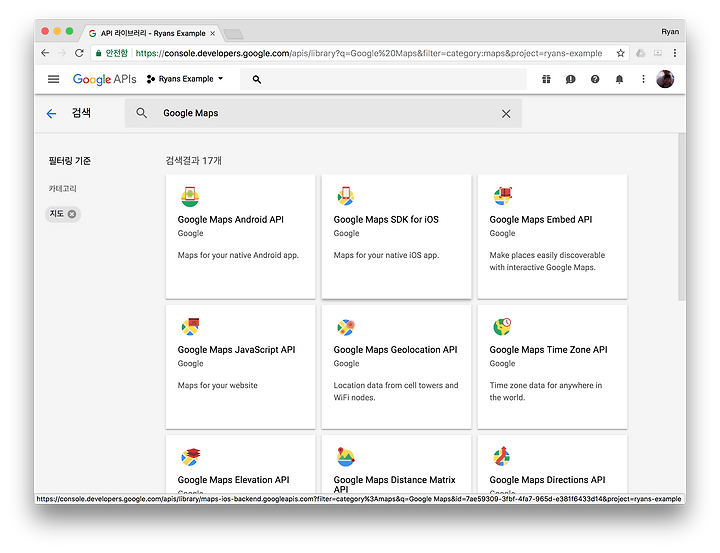Click the Google Maps Geolocation API icon
Image resolution: width=720 pixels, height=553 pixels.
pyautogui.click(x=346, y=327)
